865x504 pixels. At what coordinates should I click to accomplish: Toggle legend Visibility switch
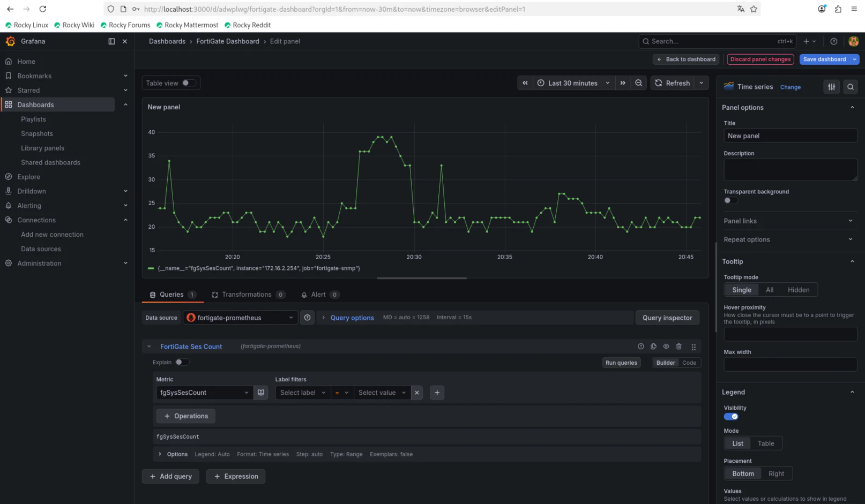coord(731,417)
